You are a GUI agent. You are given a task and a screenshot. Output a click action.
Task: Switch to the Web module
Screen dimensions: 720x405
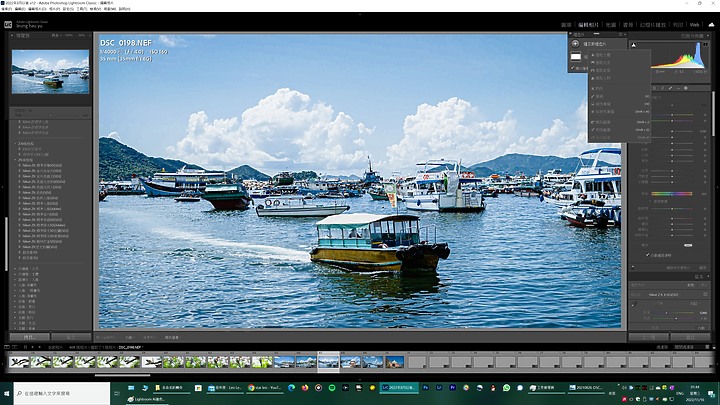tap(694, 25)
